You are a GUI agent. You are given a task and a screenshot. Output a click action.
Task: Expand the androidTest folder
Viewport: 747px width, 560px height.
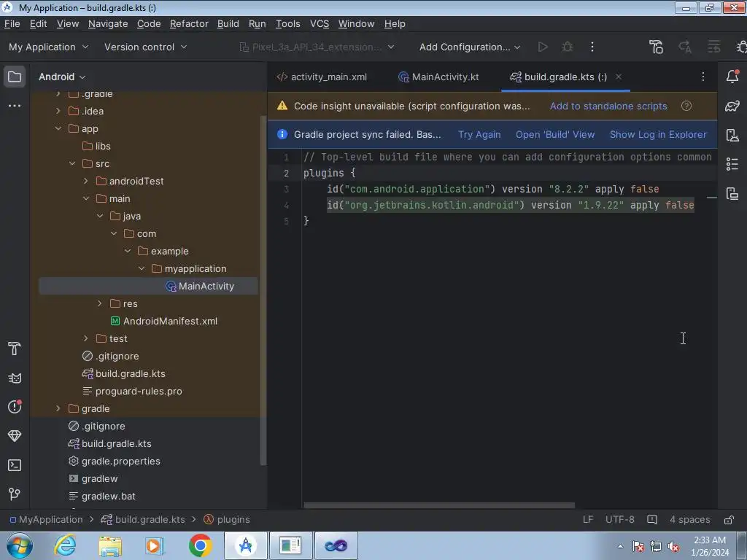click(86, 181)
